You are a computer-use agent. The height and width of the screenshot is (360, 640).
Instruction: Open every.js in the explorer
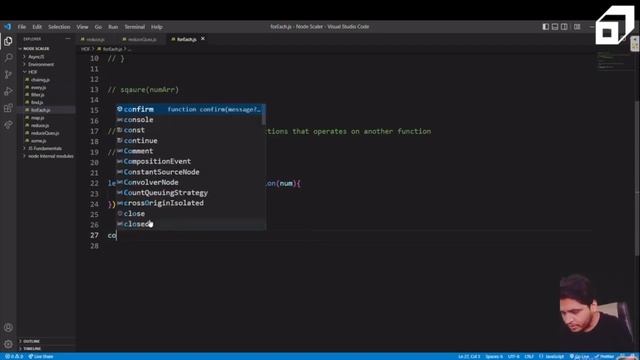(x=38, y=87)
